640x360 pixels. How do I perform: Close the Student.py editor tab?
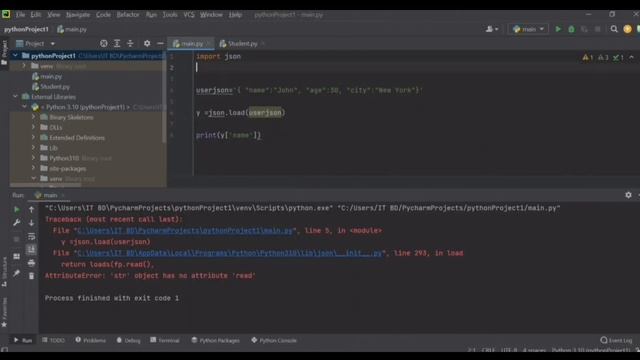pyautogui.click(x=263, y=43)
